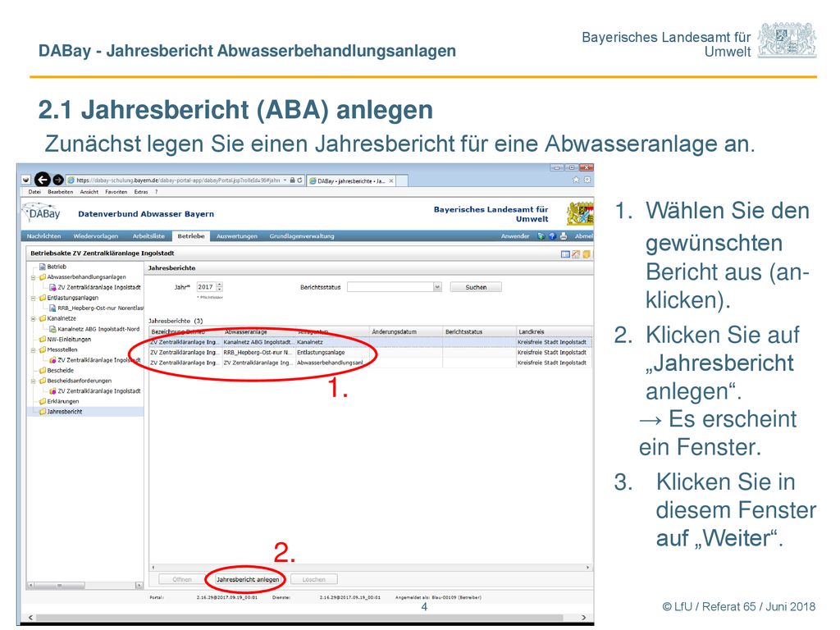Click the Suchen button

click(476, 287)
